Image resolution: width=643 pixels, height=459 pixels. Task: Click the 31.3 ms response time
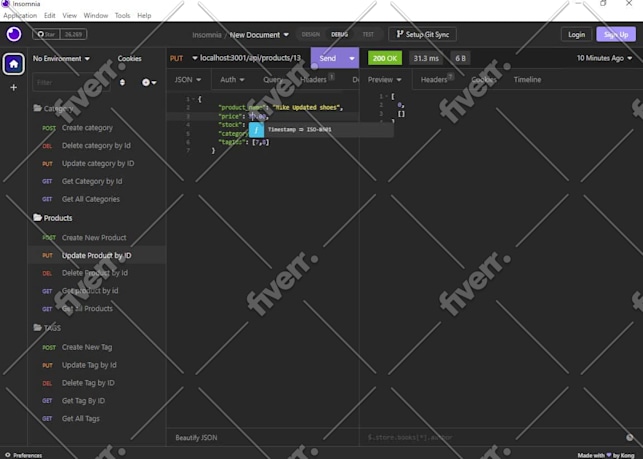click(426, 58)
